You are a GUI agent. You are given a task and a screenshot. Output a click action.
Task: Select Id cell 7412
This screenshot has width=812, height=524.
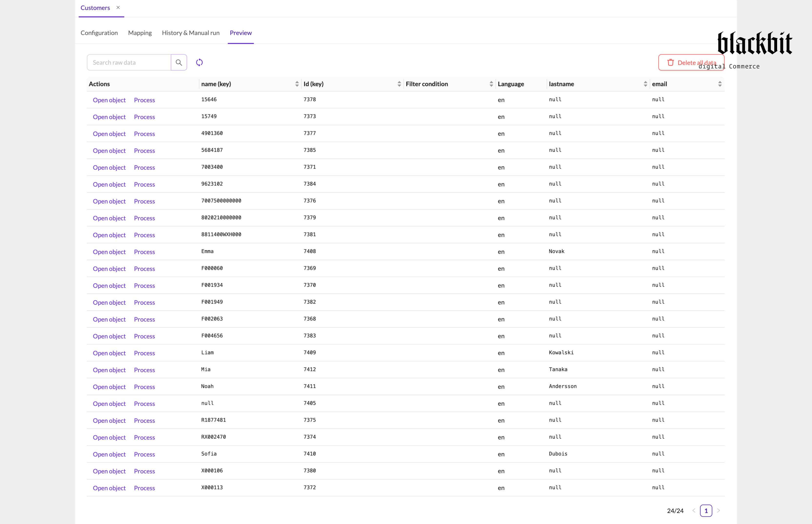(x=310, y=369)
